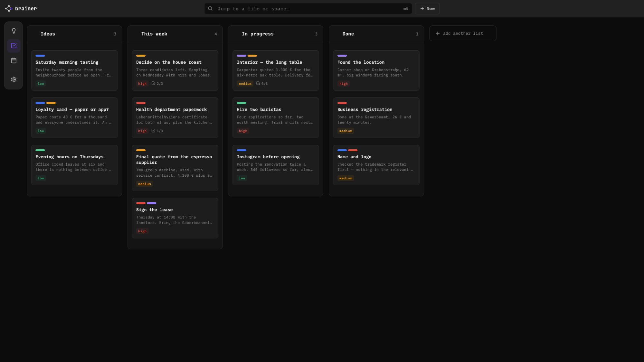This screenshot has width=644, height=362.
Task: Open Evening hours on Thursdays card
Action: 74,165
